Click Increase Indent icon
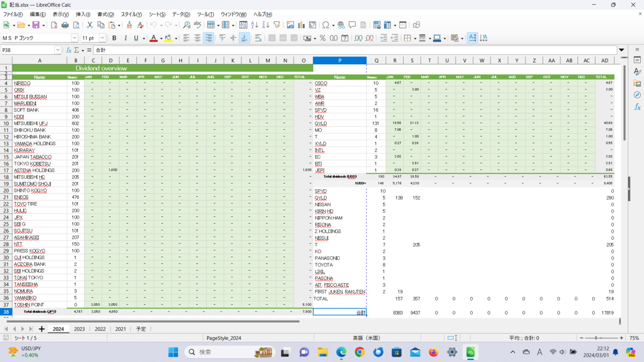644x362 pixels. tap(383, 38)
